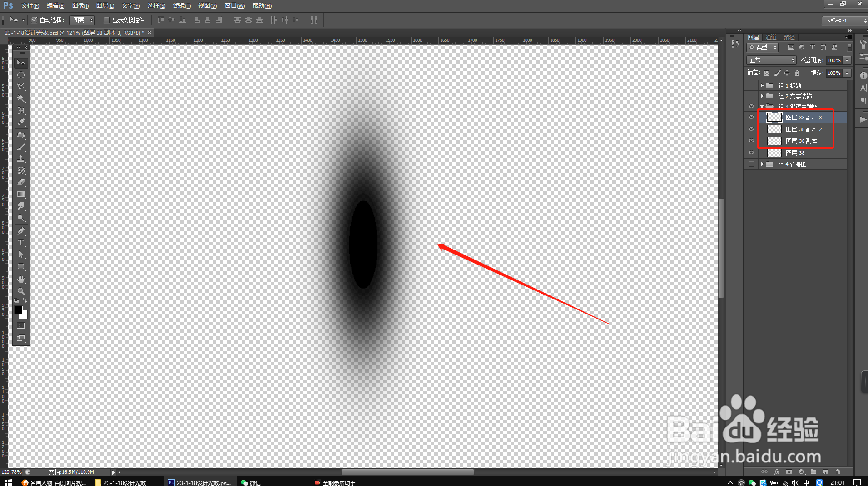Open the layer filter 类型 dropdown
Viewport: 868px width, 486px height.
click(x=763, y=47)
